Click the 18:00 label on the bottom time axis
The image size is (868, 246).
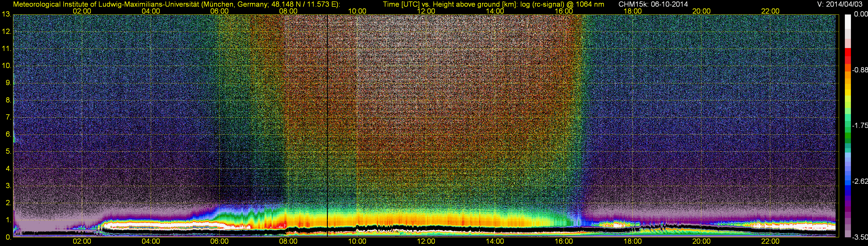(x=632, y=242)
